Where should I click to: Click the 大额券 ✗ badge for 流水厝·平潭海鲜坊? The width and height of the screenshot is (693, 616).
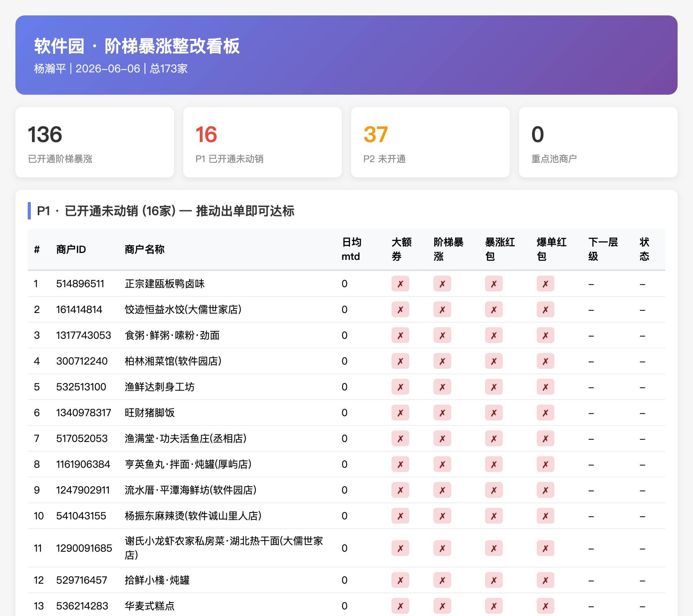(x=400, y=490)
